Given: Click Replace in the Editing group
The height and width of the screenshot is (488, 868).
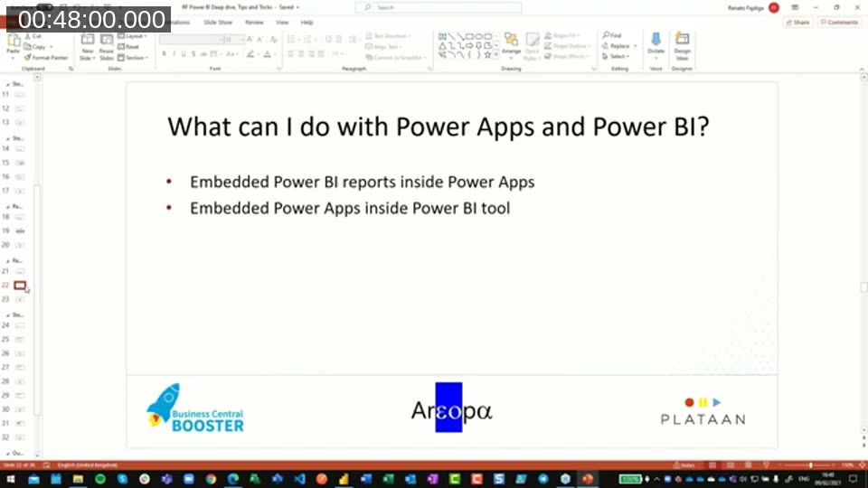Looking at the screenshot, I should pos(618,46).
